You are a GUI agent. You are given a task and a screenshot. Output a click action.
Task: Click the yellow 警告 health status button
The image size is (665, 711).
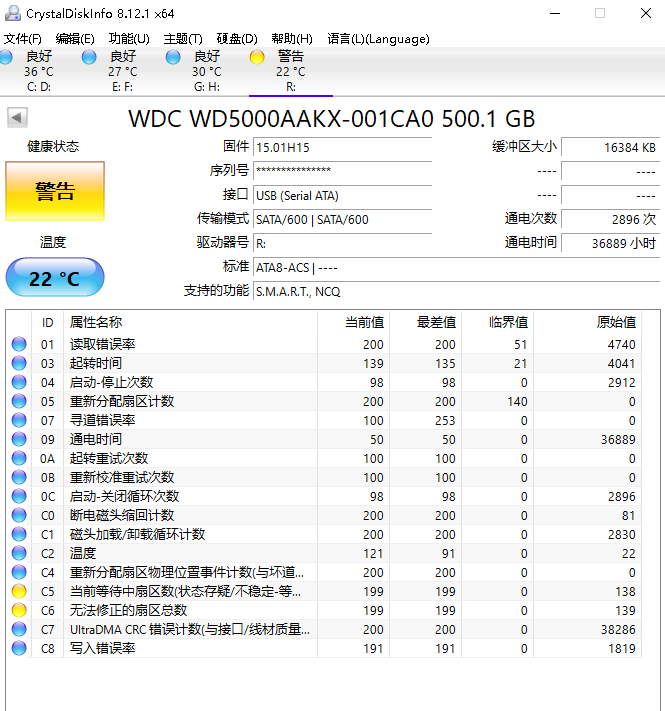pyautogui.click(x=55, y=191)
